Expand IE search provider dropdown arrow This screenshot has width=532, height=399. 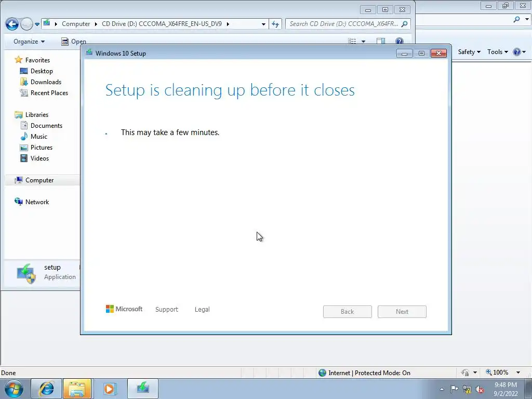[527, 19]
